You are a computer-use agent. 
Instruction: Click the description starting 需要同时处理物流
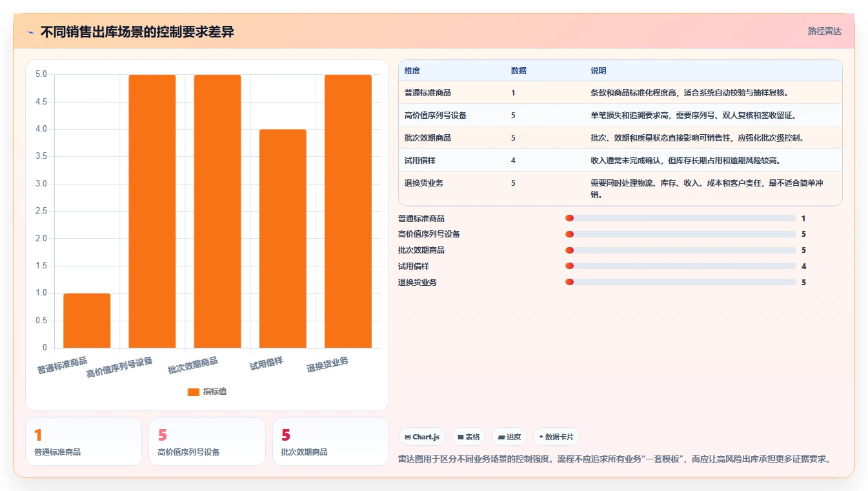point(707,189)
